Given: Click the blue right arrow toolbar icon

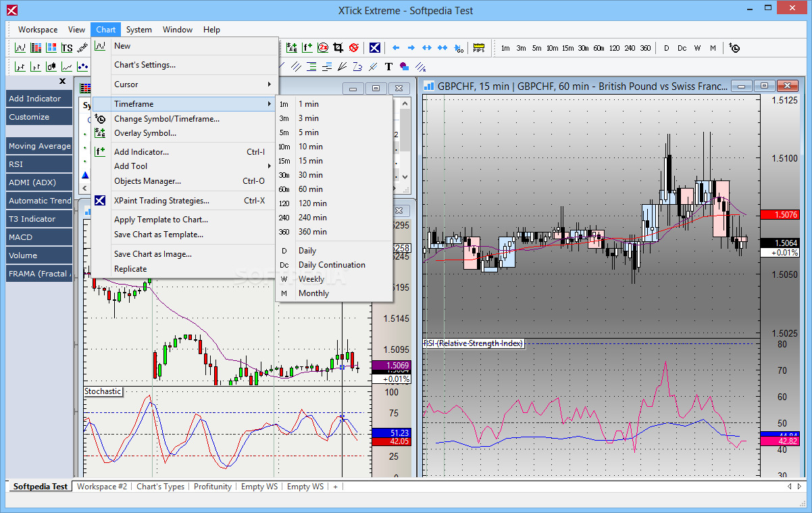Looking at the screenshot, I should 411,48.
